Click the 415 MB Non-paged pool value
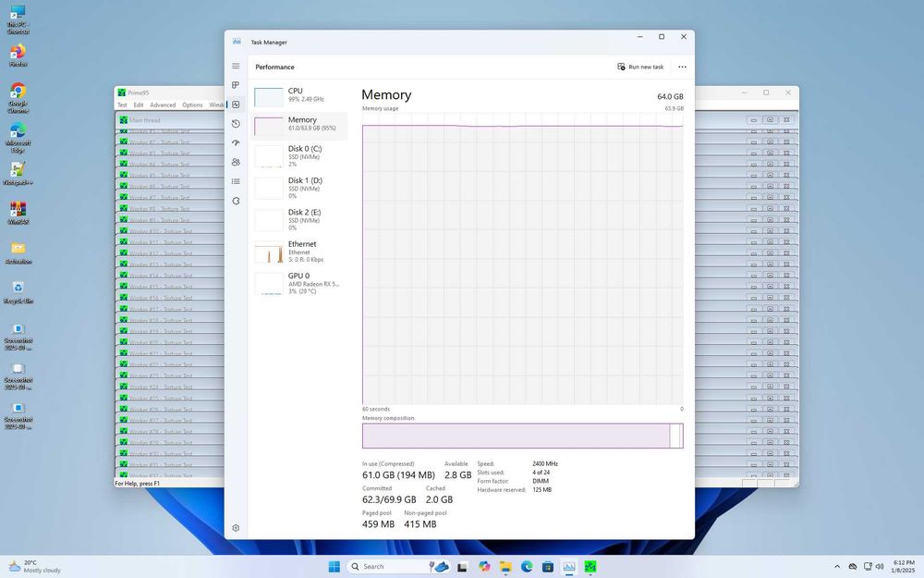This screenshot has width=924, height=578. (x=420, y=523)
